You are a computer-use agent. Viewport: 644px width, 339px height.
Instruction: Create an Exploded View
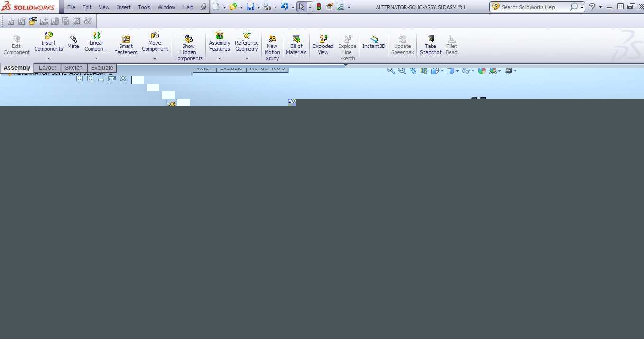click(323, 46)
